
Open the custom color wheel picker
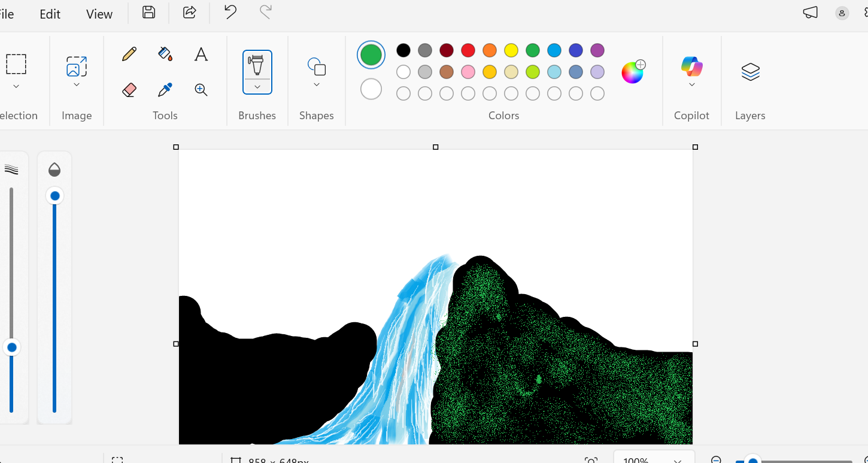click(632, 72)
